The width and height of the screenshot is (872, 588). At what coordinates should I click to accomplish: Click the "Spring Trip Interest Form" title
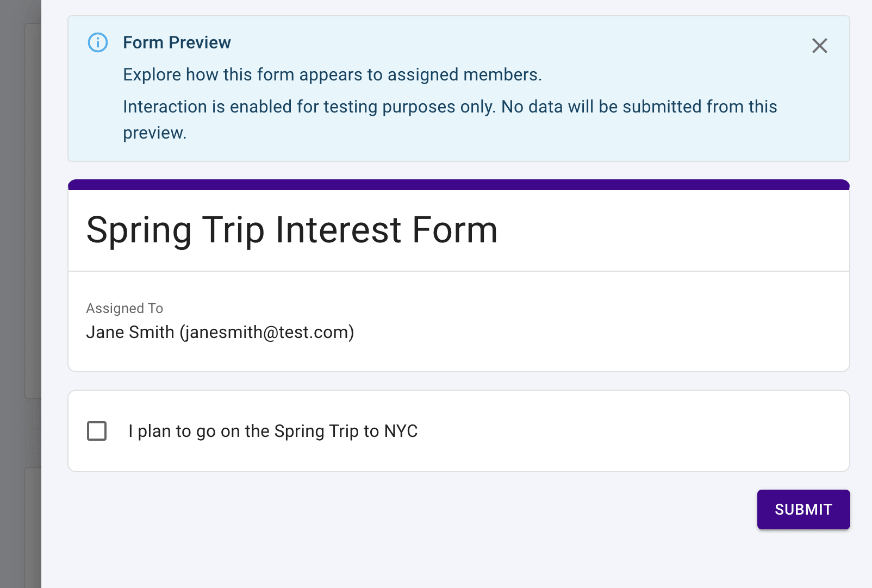292,230
